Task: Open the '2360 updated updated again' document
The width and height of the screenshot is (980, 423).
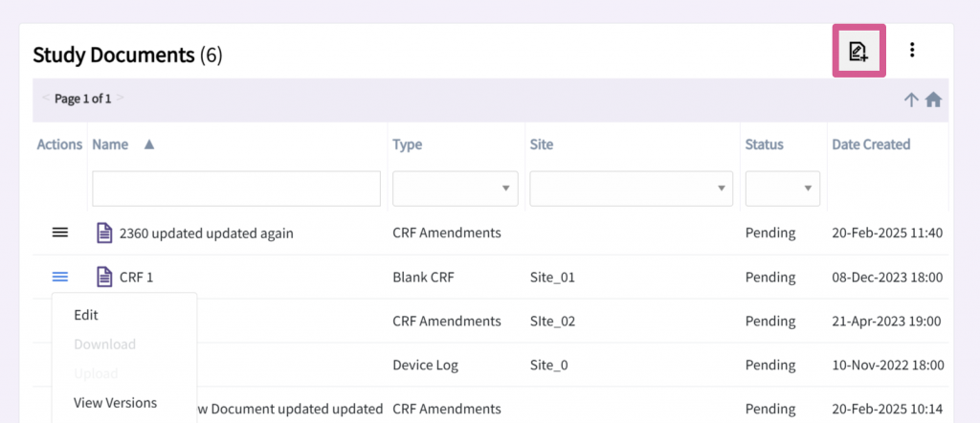Action: click(207, 234)
